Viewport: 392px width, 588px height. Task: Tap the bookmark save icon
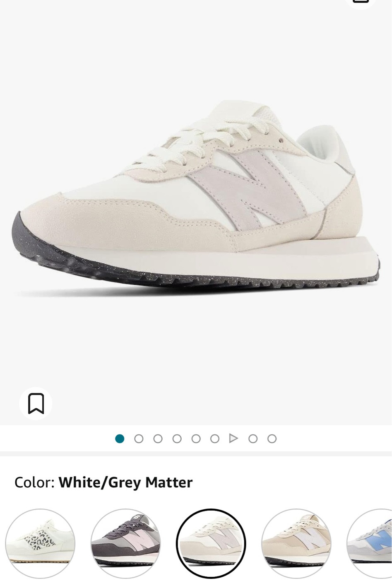36,403
